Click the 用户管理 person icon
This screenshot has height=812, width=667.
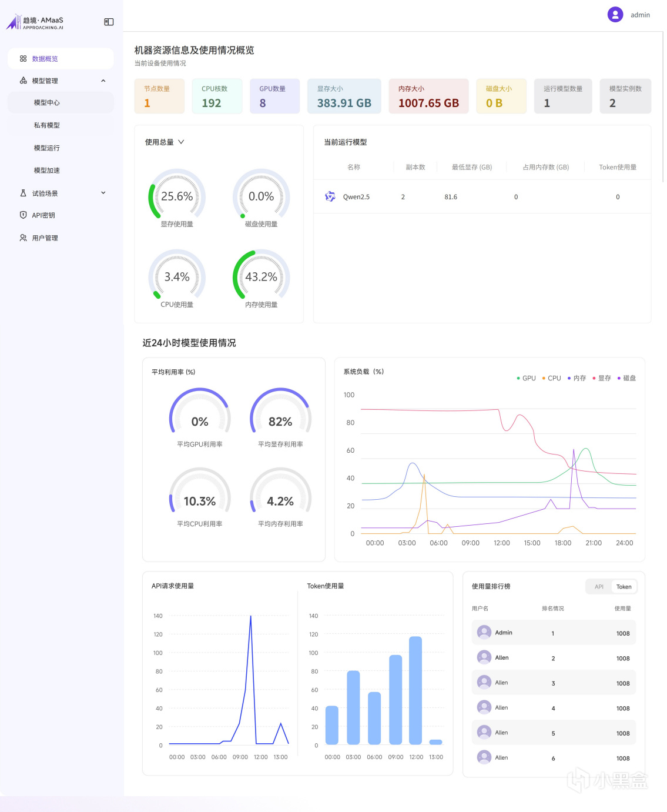(x=23, y=238)
